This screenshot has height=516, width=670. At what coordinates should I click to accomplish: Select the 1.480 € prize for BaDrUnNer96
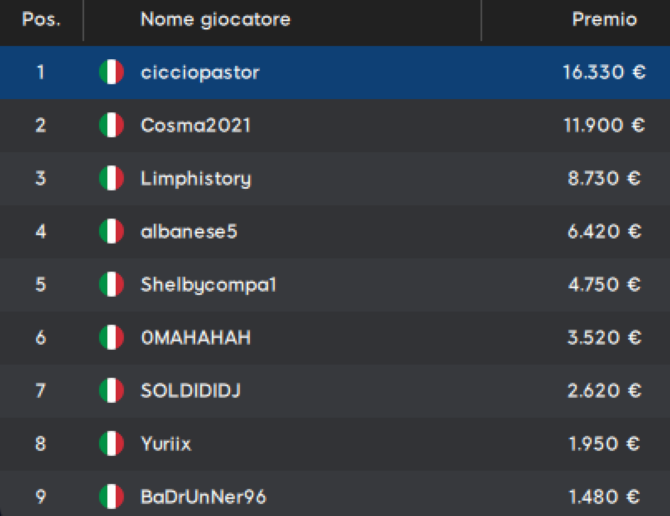[x=604, y=497]
